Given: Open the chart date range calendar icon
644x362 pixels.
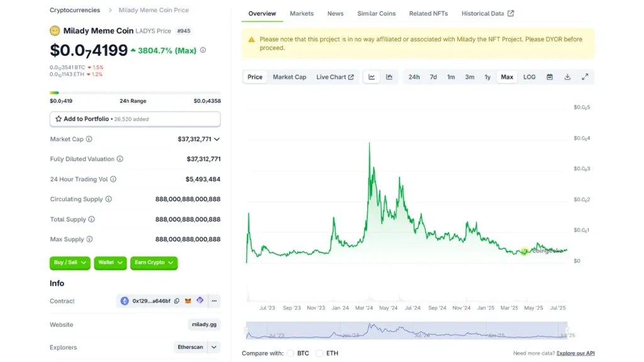Looking at the screenshot, I should point(550,77).
